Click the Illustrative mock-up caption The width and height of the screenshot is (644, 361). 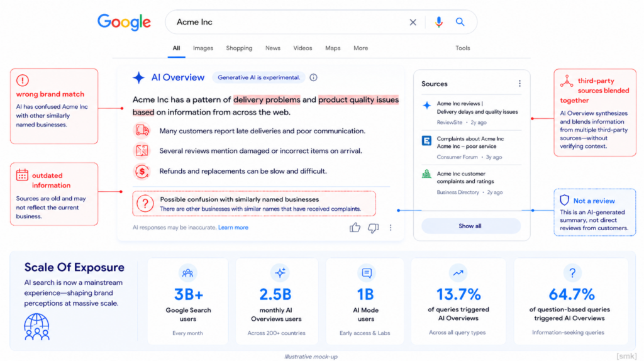click(x=311, y=357)
